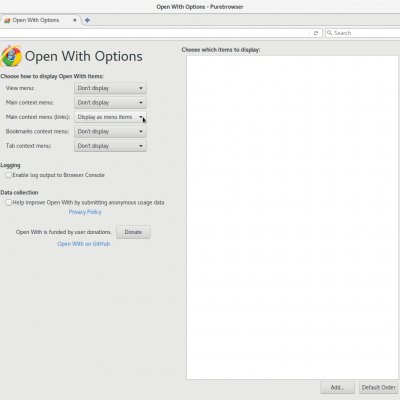The width and height of the screenshot is (400, 400).
Task: Toggle anonymous usage data submission checkbox
Action: click(x=9, y=202)
